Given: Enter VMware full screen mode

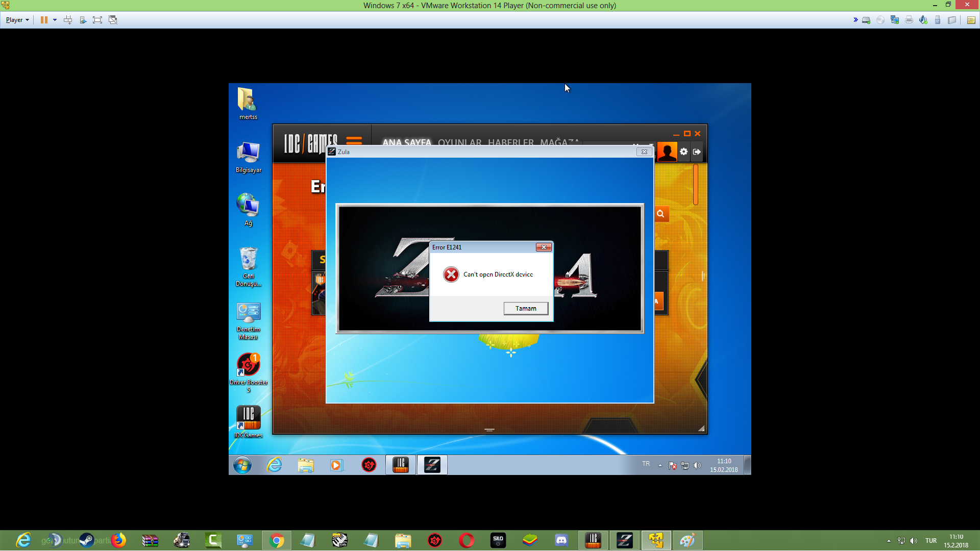Looking at the screenshot, I should [97, 20].
